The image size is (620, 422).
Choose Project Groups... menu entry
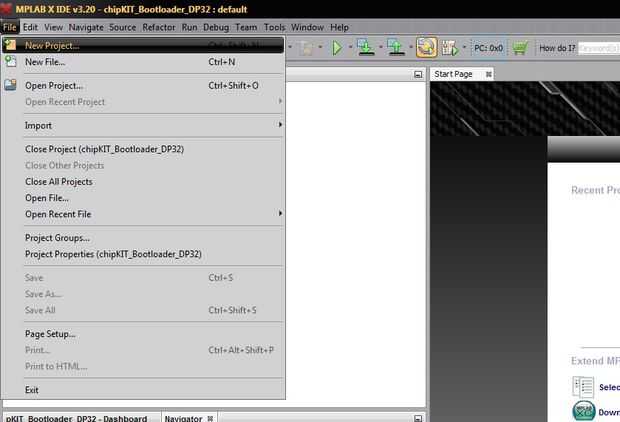click(143, 238)
